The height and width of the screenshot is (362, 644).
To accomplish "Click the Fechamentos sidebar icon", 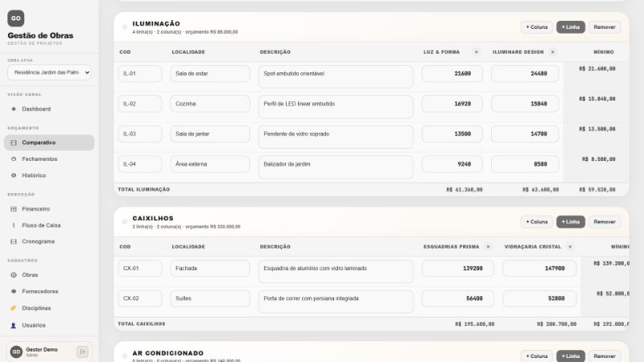I will 14,158.
